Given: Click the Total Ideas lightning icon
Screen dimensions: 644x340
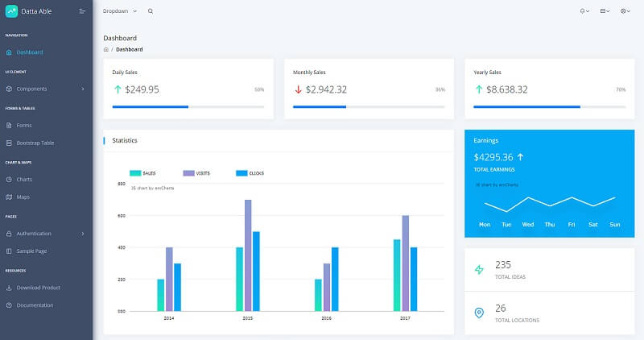Looking at the screenshot, I should point(480,270).
